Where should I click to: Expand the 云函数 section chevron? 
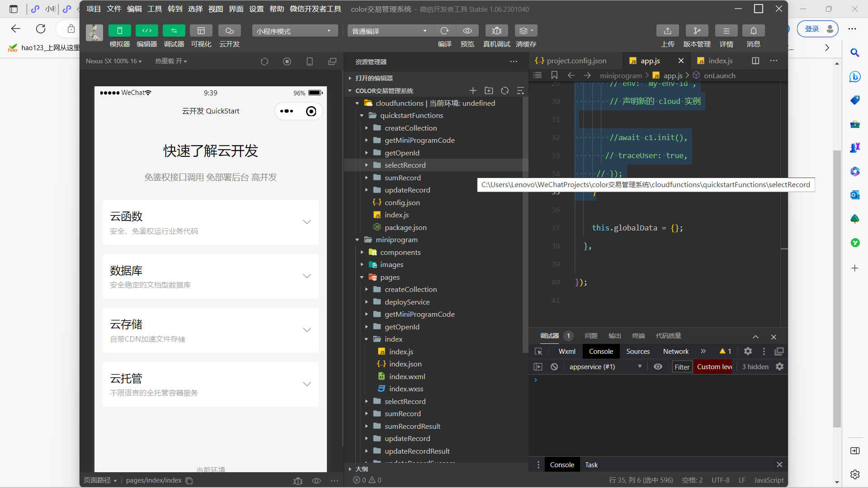307,222
